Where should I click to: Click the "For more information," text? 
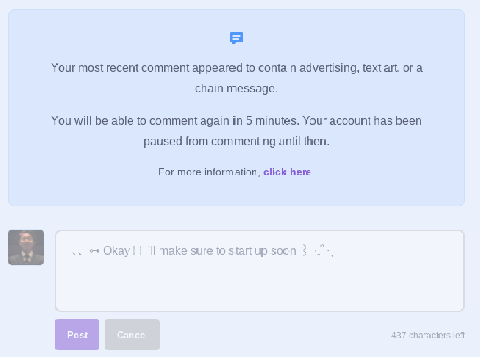(x=209, y=172)
